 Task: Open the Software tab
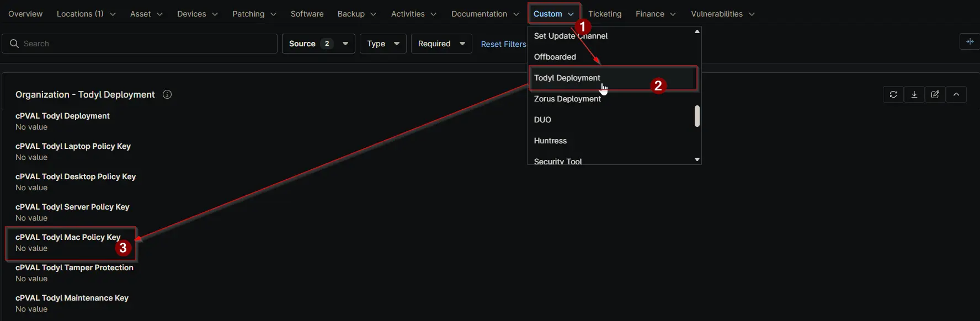click(x=307, y=14)
